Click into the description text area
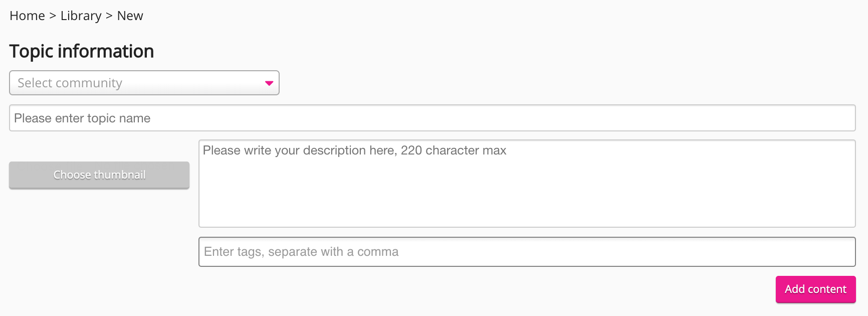This screenshot has width=868, height=316. coord(527,183)
